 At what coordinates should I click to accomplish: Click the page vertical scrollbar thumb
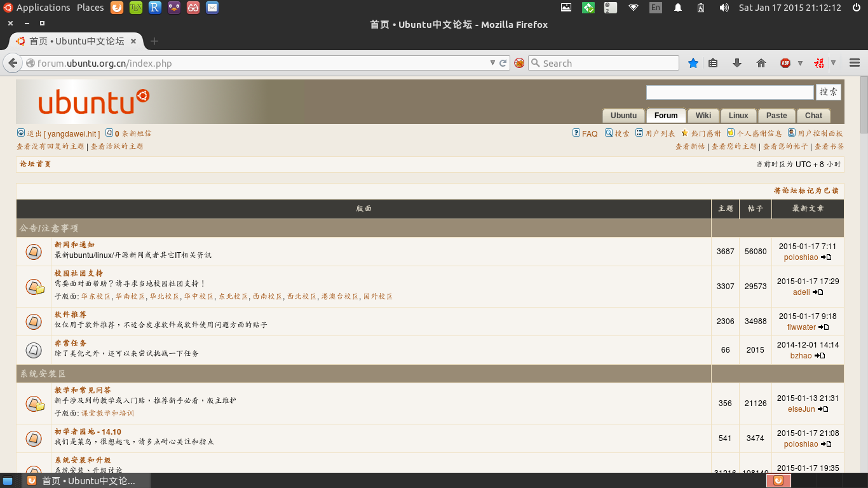click(x=864, y=105)
